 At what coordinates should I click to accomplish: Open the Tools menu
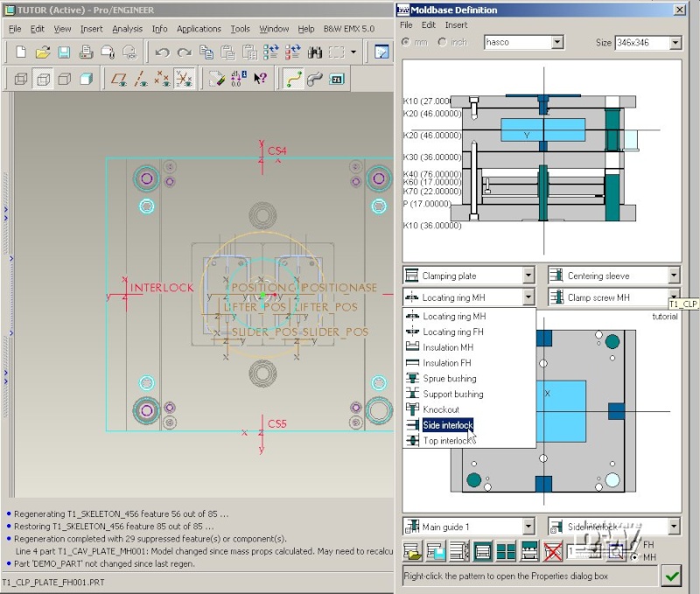tap(240, 29)
